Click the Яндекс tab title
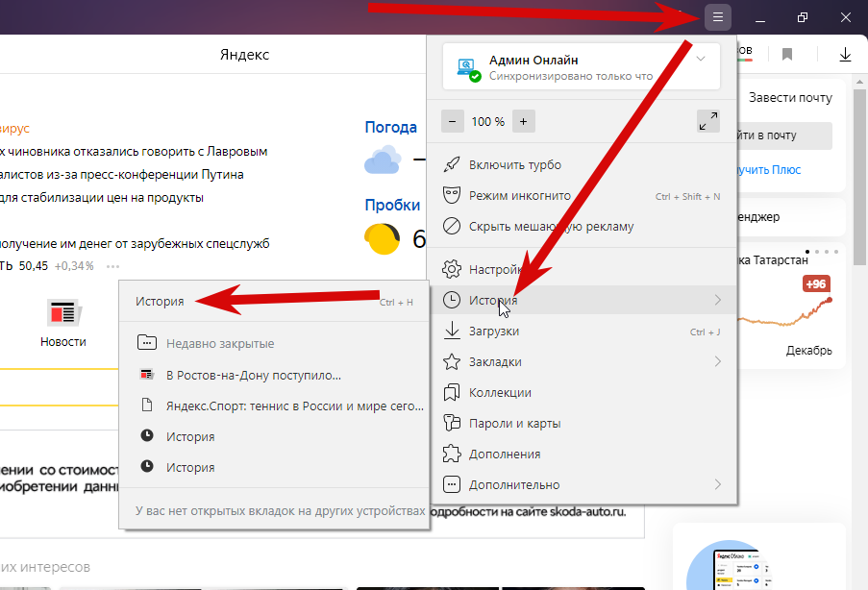This screenshot has height=590, width=868. 244,54
